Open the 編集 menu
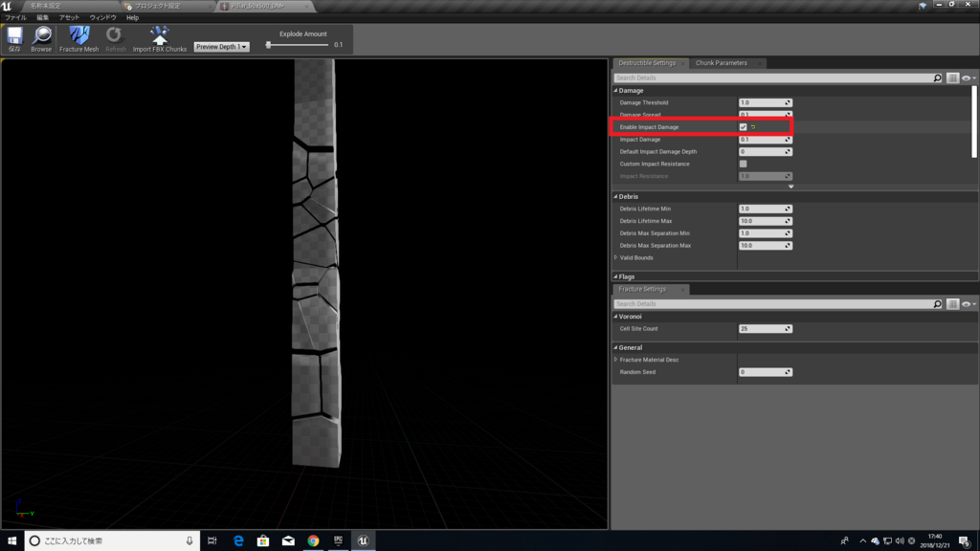Viewport: 980px width, 551px height. click(42, 18)
